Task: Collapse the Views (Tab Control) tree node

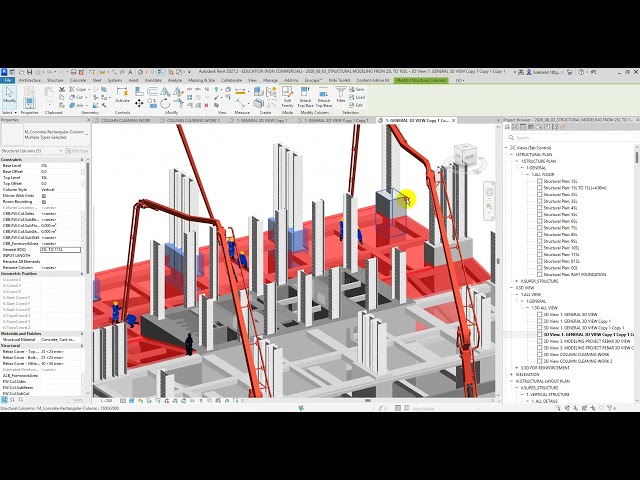Action: pyautogui.click(x=507, y=148)
